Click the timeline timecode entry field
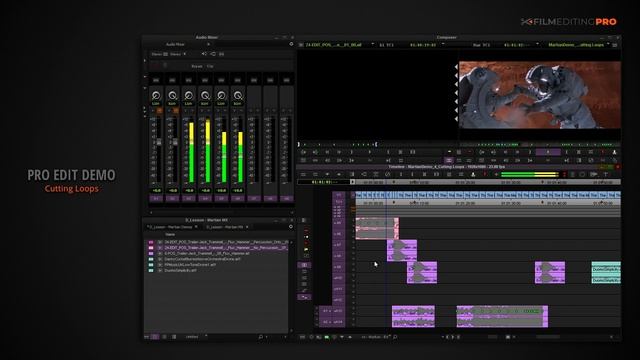Image resolution: width=640 pixels, height=360 pixels. pos(323,182)
